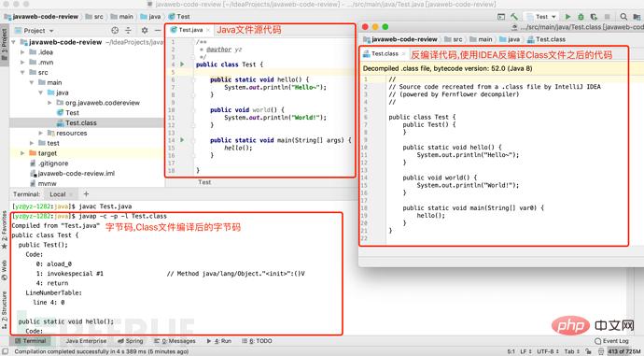
Task: Collapse all nodes in Project panel
Action: click(x=128, y=31)
